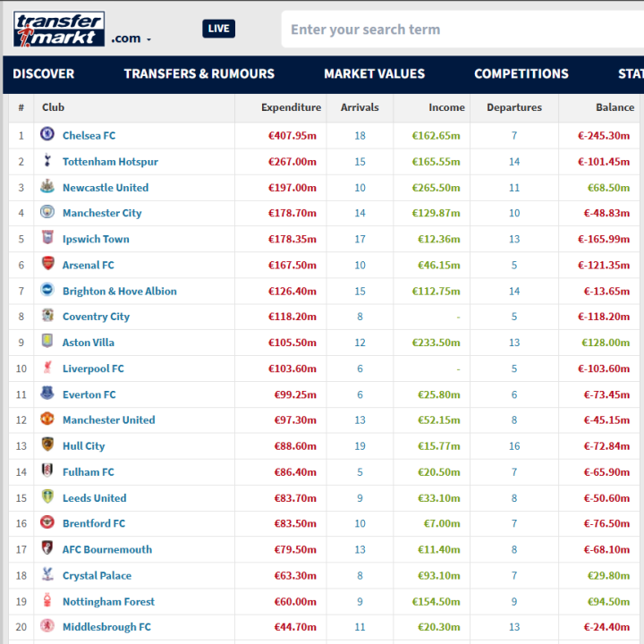This screenshot has width=644, height=644.
Task: Click the Manchester City crest icon
Action: (47, 211)
